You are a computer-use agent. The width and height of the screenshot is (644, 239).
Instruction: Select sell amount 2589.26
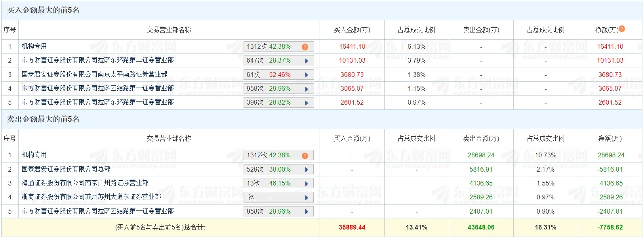[x=481, y=197]
